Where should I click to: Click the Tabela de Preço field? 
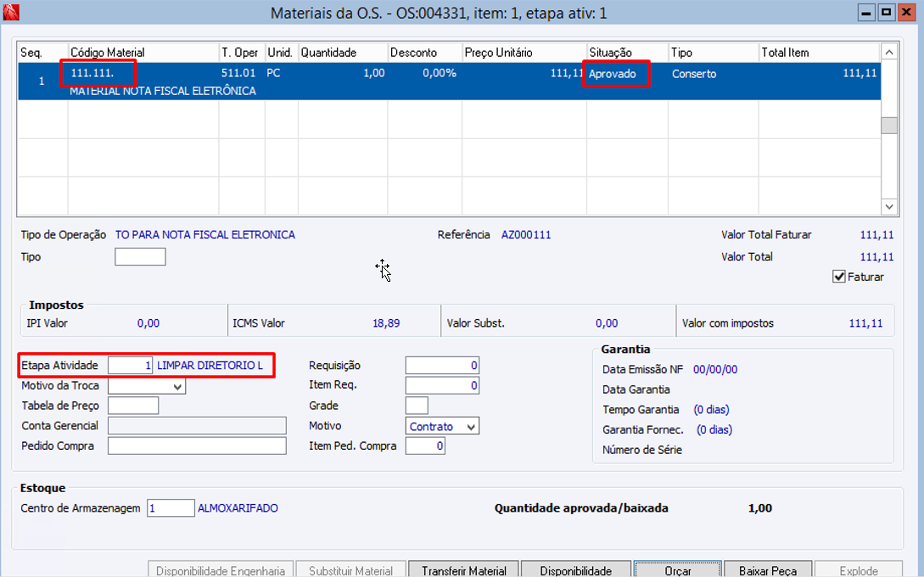tap(133, 406)
